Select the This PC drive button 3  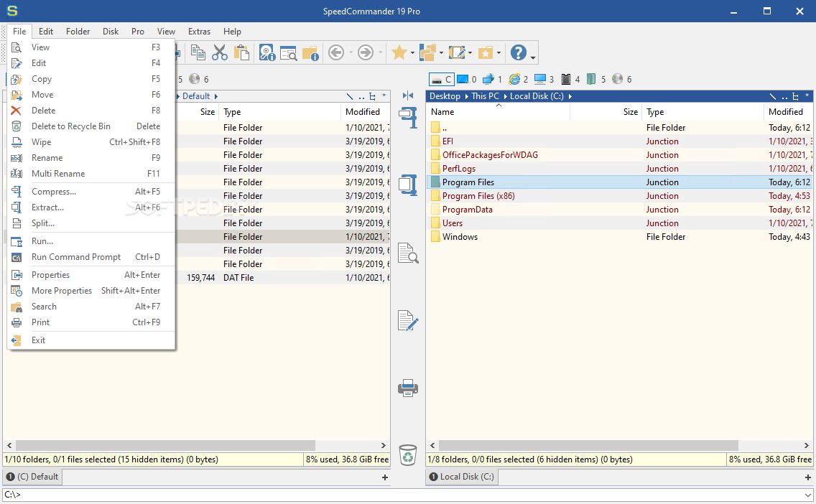point(544,79)
